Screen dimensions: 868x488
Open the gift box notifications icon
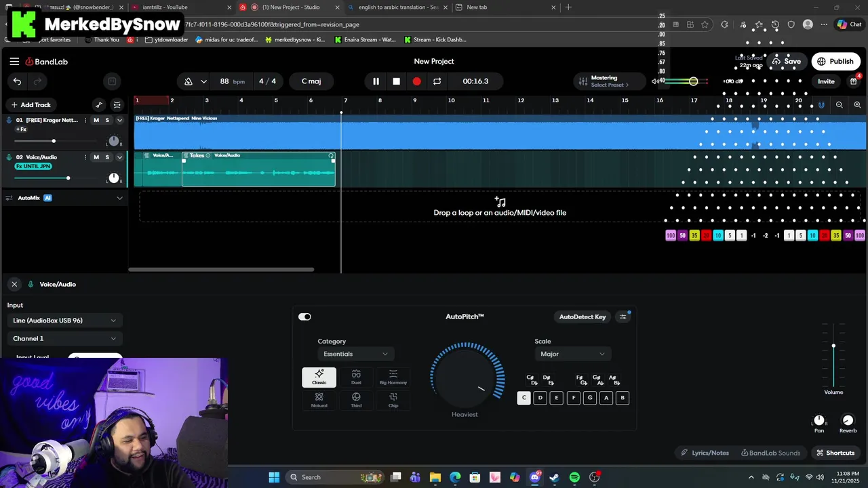854,81
